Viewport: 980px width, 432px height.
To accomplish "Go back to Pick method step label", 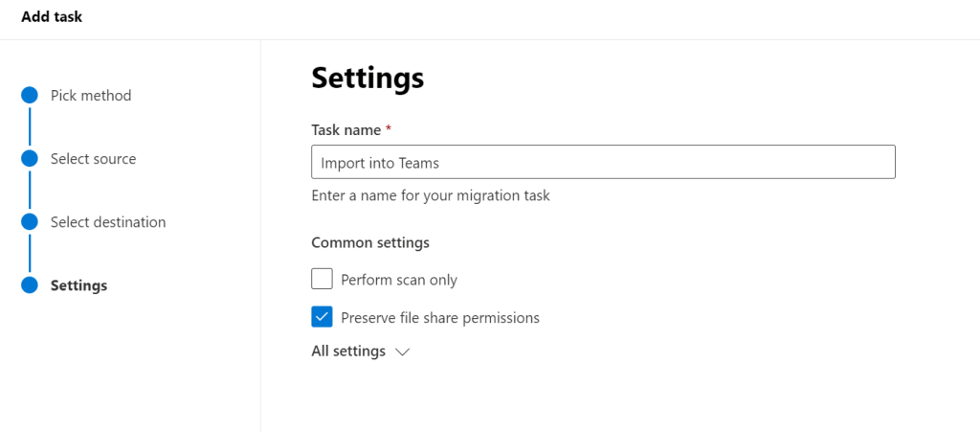I will 91,96.
